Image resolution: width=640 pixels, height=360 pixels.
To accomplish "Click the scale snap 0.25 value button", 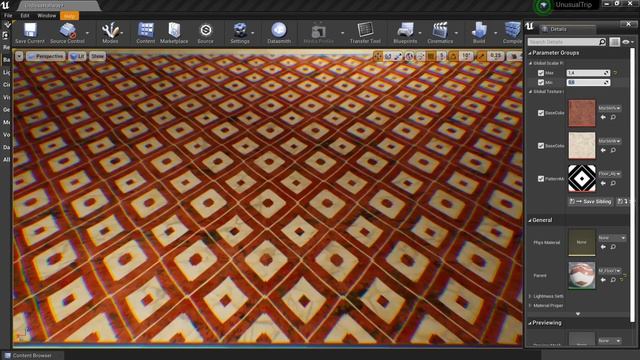I will pyautogui.click(x=496, y=56).
